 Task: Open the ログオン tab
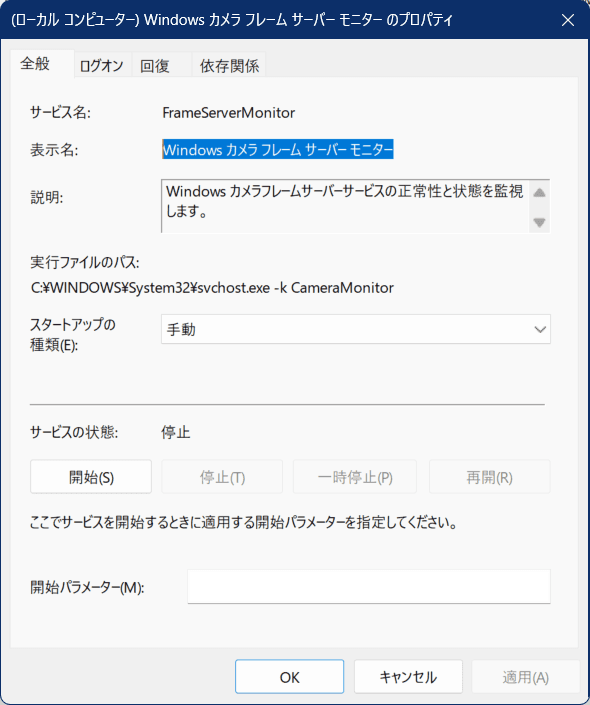(102, 66)
